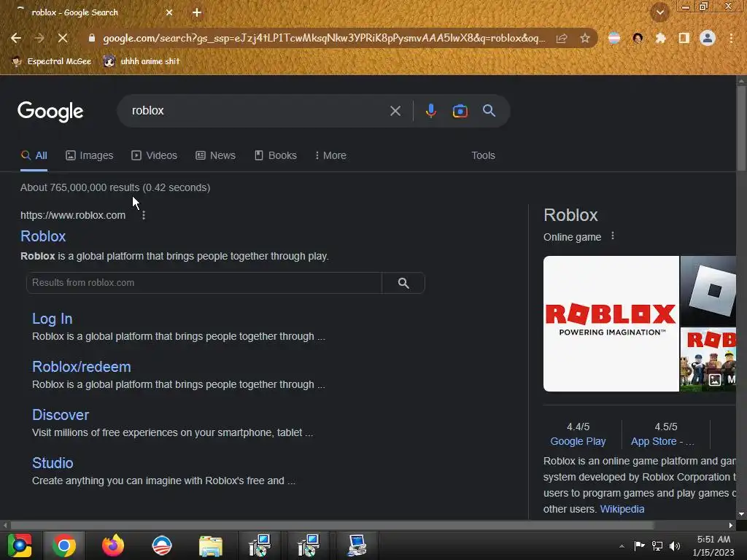Screen dimensions: 747x560
Task: Go to the Google homepage logo
Action: 50,112
